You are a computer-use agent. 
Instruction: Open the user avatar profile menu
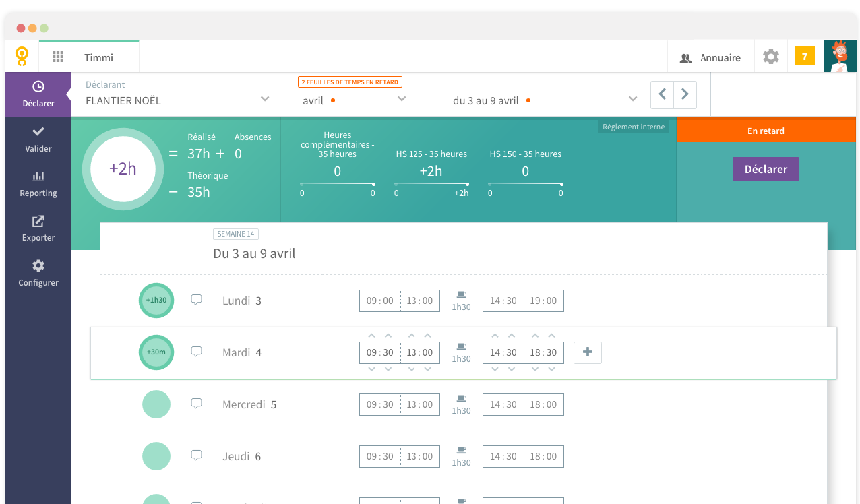(x=840, y=57)
